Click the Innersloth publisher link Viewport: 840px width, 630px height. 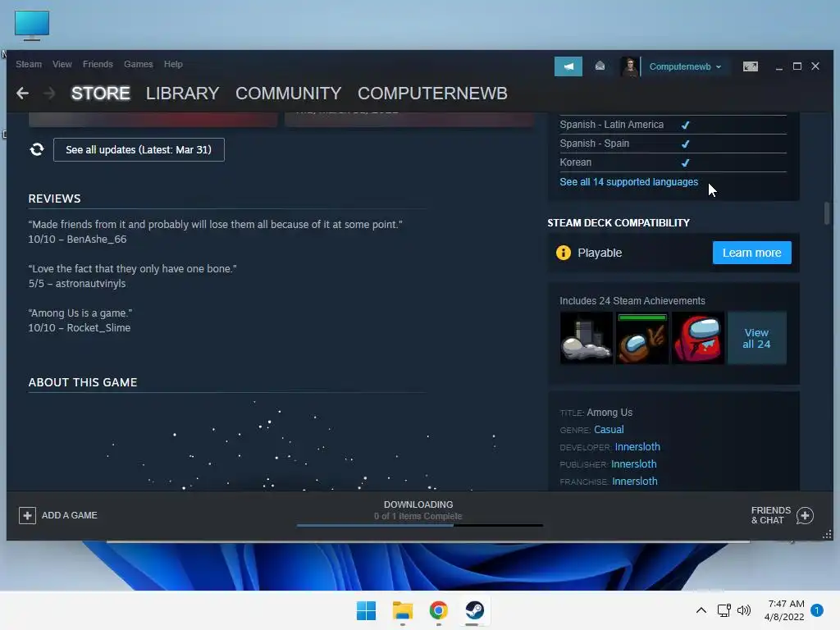pyautogui.click(x=634, y=464)
